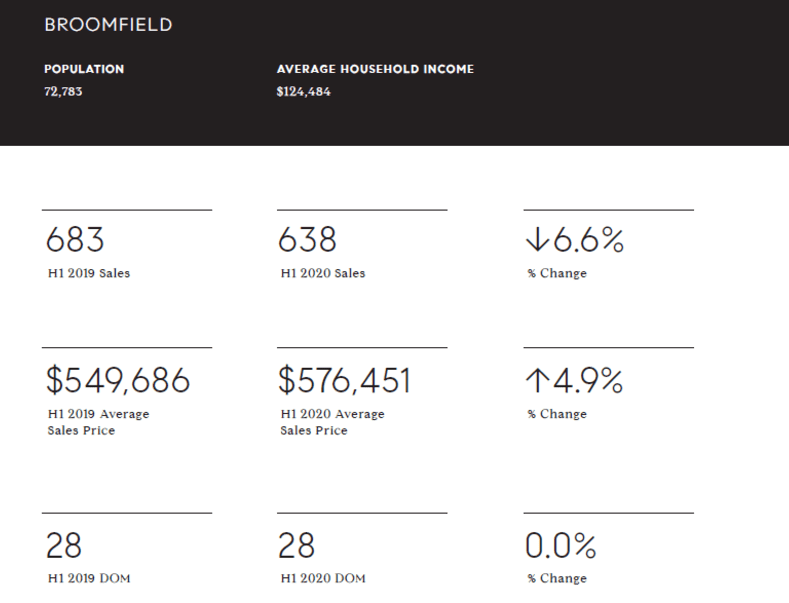The height and width of the screenshot is (603, 789).
Task: Click the H1 2019 DOM label
Action: click(x=88, y=578)
